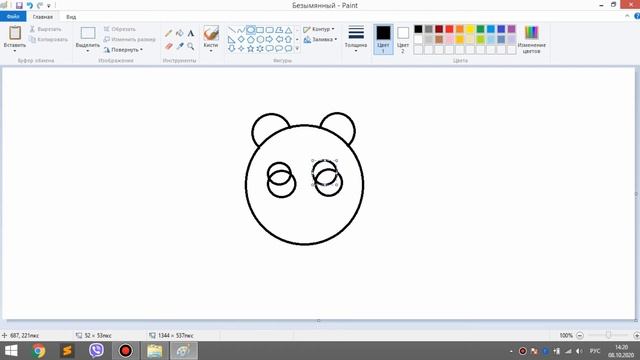
Task: Choose the Oval shape
Action: click(x=251, y=30)
